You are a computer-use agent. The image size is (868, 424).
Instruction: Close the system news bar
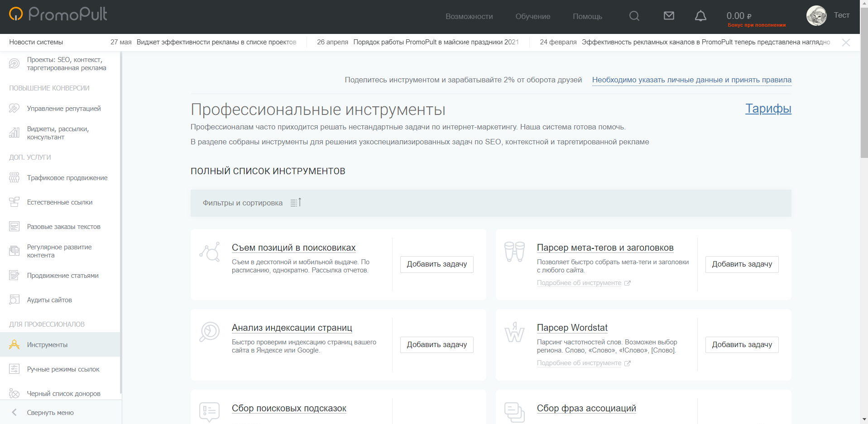846,43
